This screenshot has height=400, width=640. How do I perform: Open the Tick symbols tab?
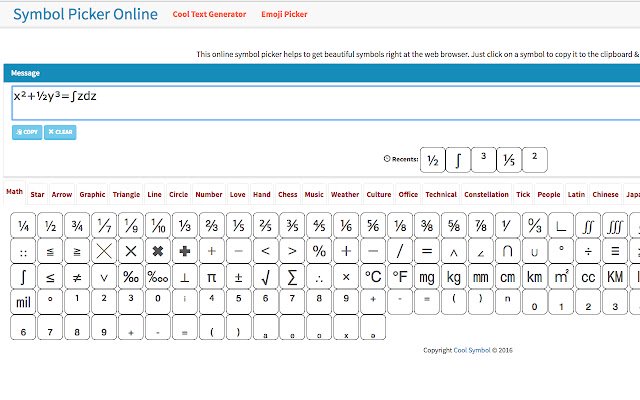(523, 194)
